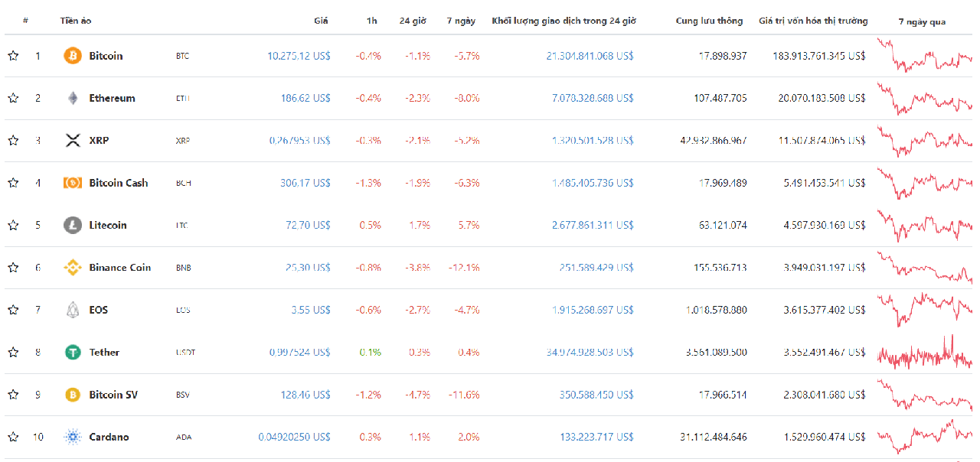Click the Litecoin logo icon

tap(73, 225)
